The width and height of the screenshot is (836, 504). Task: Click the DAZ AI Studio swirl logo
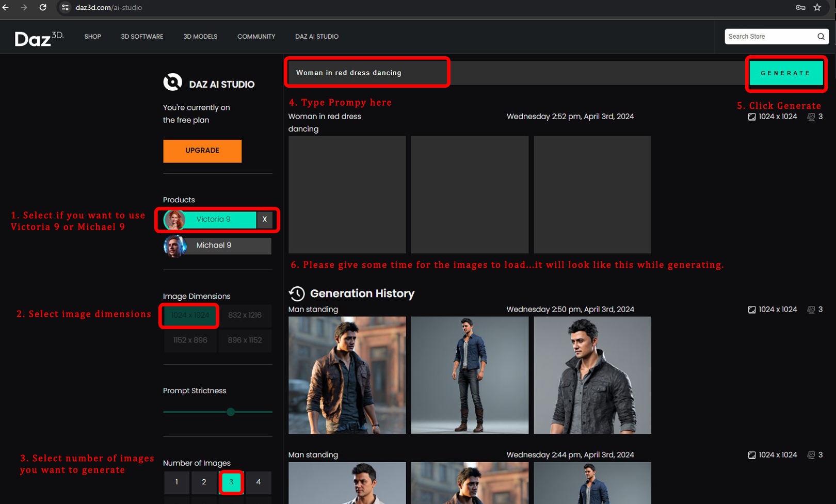point(173,82)
